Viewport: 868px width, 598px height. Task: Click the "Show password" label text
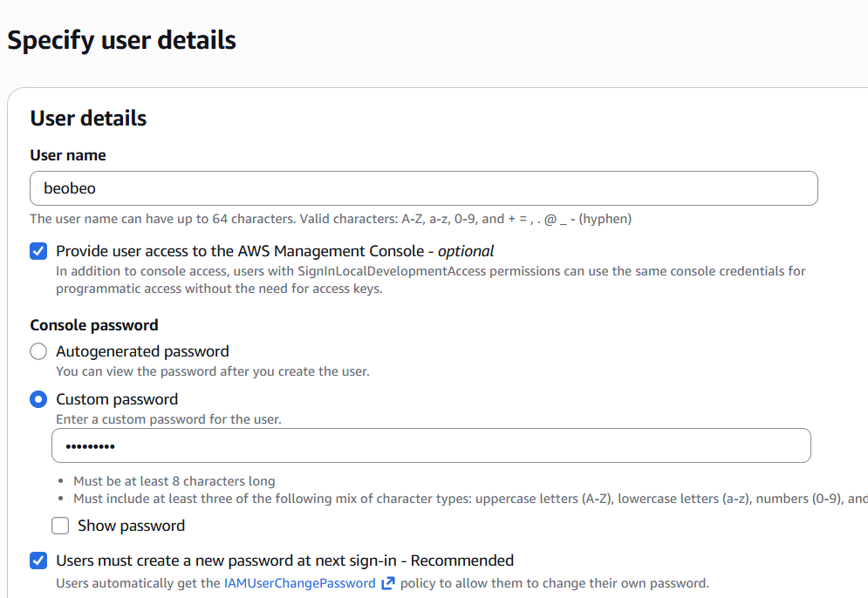coord(131,526)
